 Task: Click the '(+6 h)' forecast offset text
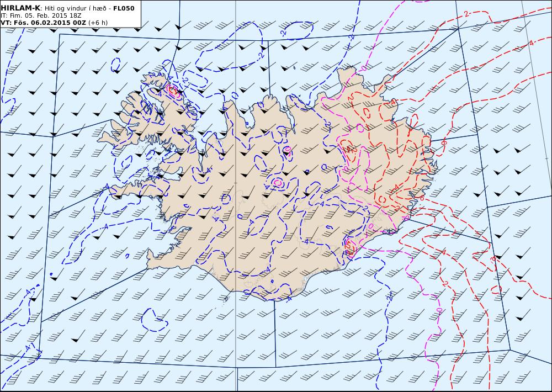(x=98, y=23)
